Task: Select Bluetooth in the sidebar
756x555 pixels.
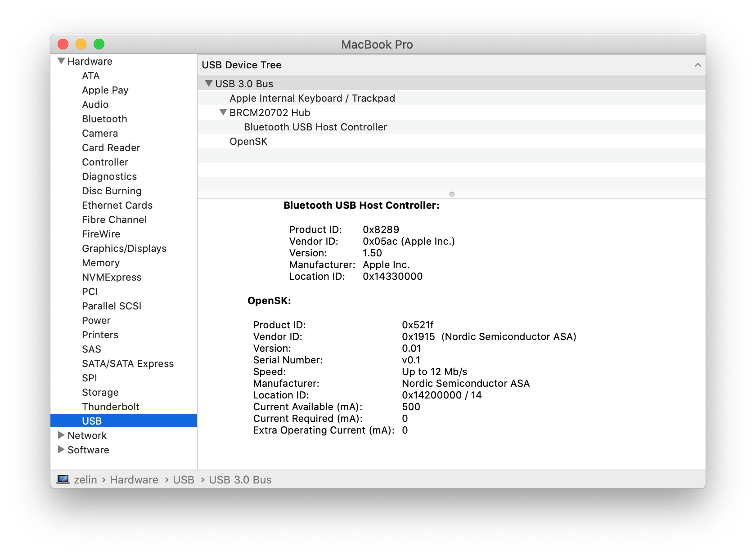Action: click(x=104, y=119)
